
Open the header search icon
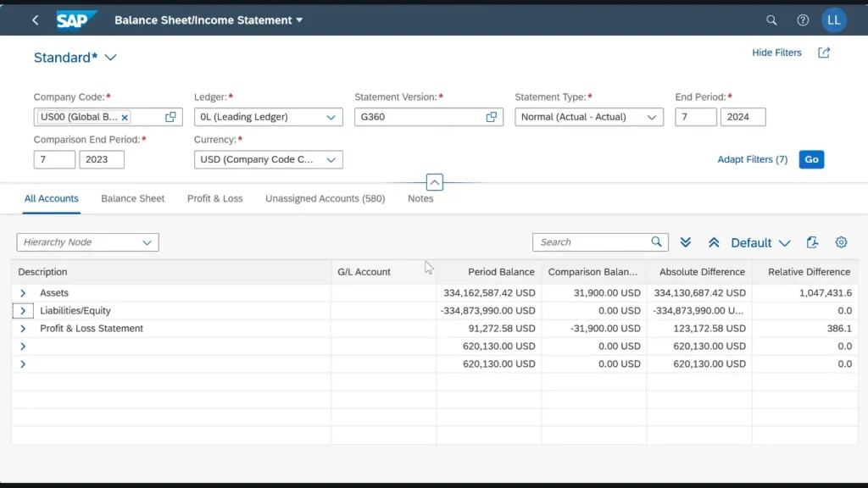click(x=771, y=20)
